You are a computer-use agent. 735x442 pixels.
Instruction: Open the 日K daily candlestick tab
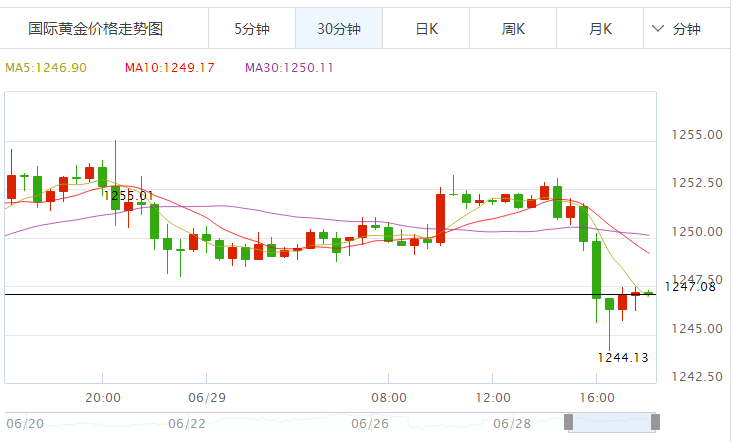(427, 29)
